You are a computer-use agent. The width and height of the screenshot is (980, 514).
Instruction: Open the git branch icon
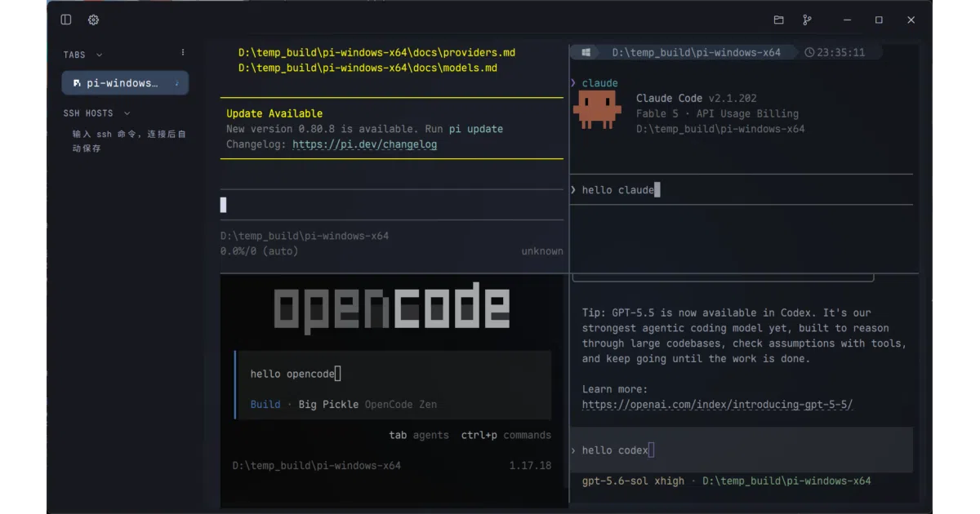click(807, 20)
